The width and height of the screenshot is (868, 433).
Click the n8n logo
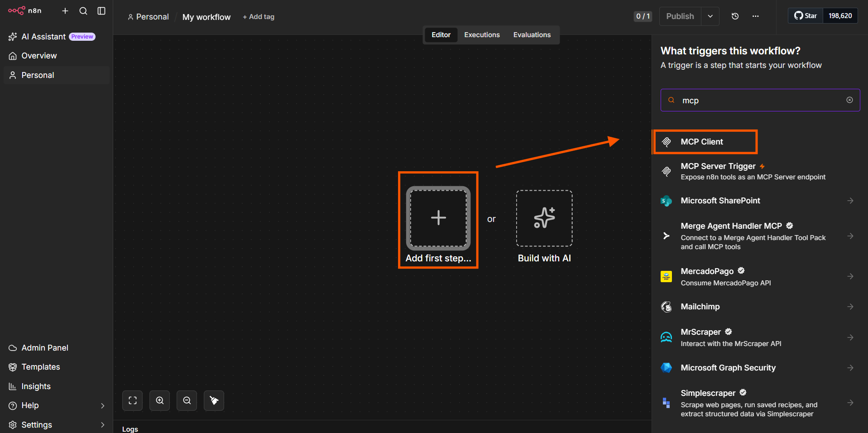[x=25, y=10]
